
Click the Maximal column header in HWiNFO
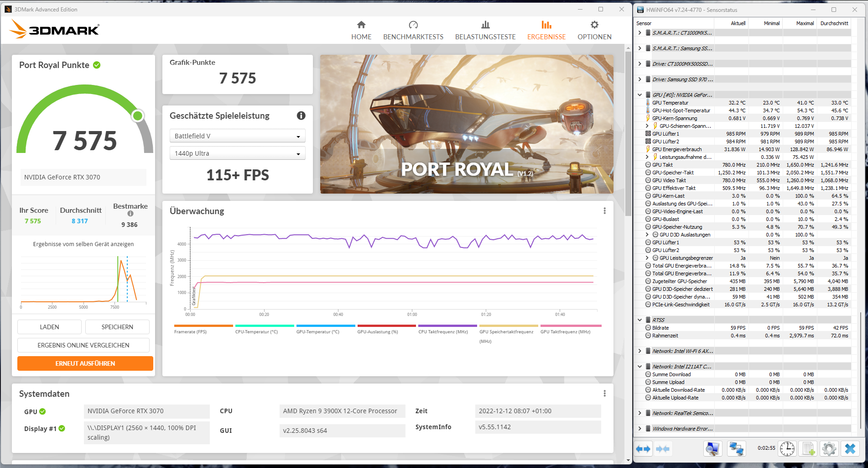[805, 23]
